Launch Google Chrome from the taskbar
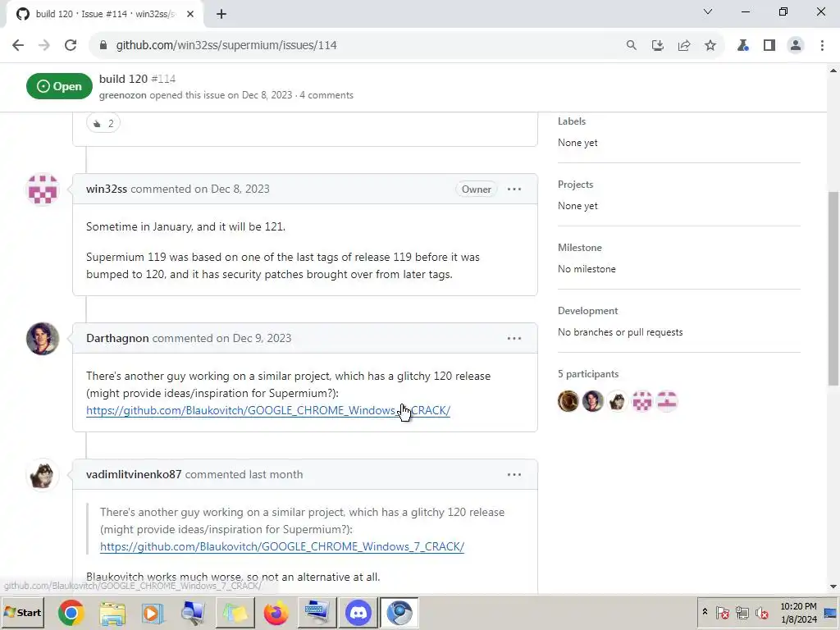 pyautogui.click(x=71, y=613)
